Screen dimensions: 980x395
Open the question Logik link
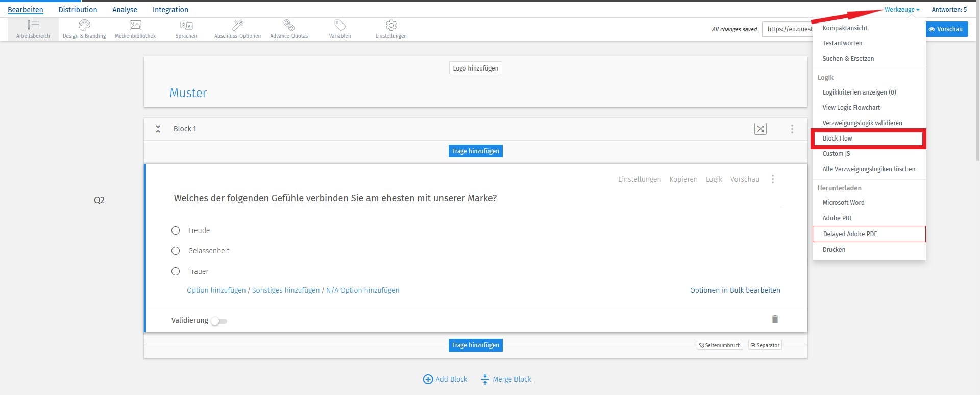coord(714,179)
